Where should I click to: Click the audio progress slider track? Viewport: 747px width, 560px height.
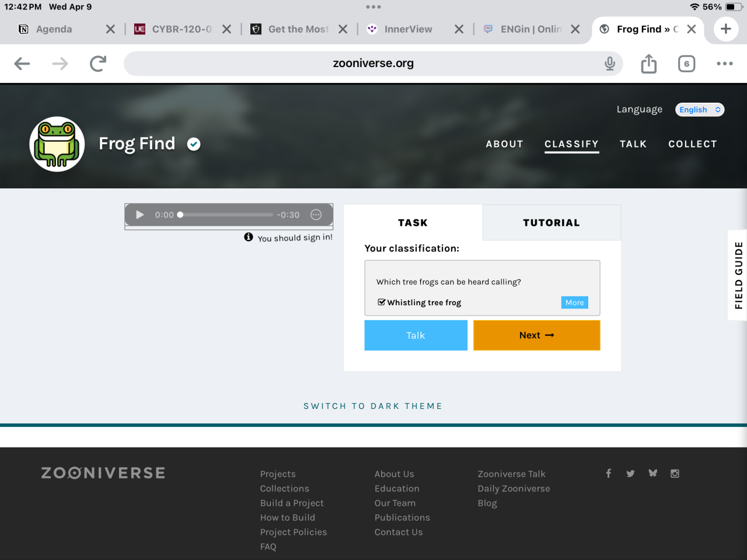point(226,215)
